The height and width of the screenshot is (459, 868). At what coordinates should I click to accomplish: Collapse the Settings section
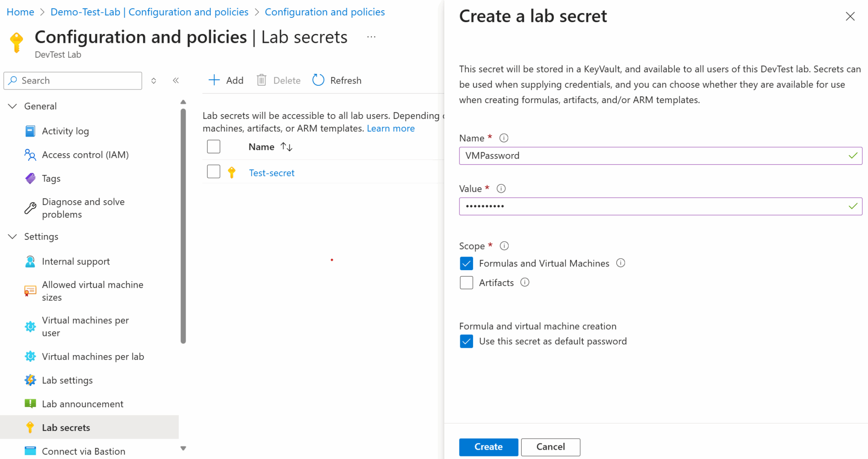pos(12,236)
